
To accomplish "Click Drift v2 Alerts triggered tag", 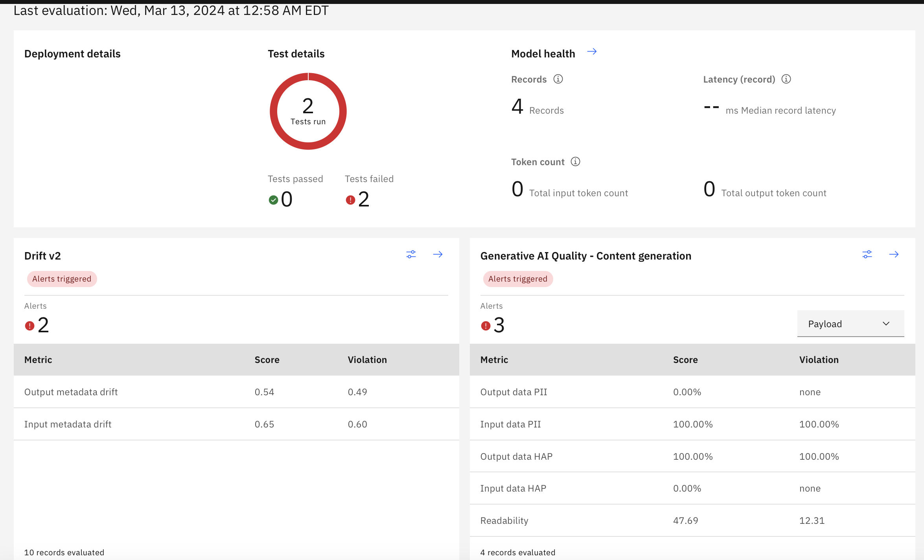I will coord(62,279).
